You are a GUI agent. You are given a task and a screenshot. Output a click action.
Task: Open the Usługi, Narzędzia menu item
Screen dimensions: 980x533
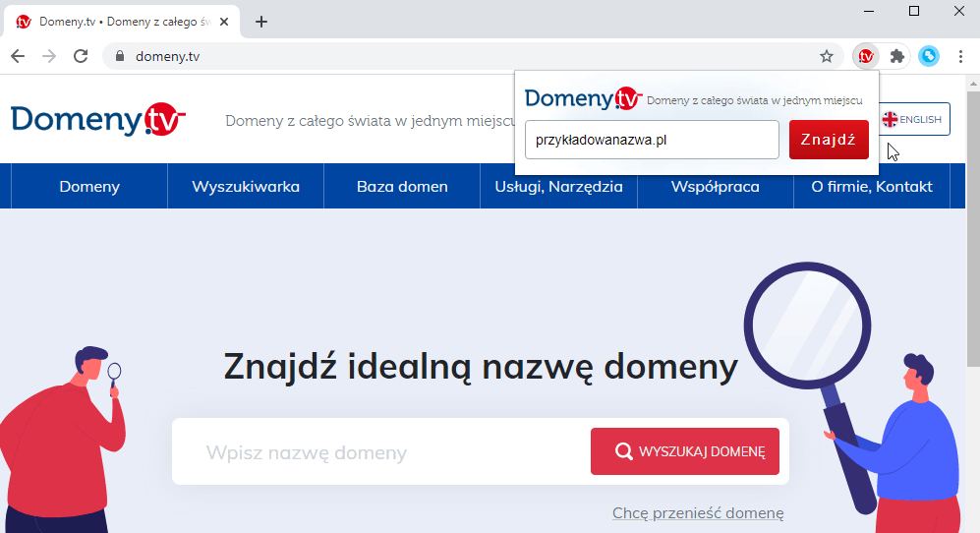coord(558,187)
